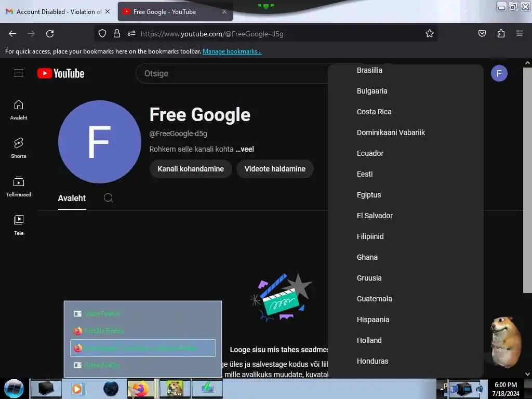
Task: Open the YouTube hamburger guide menu
Action: (19, 73)
